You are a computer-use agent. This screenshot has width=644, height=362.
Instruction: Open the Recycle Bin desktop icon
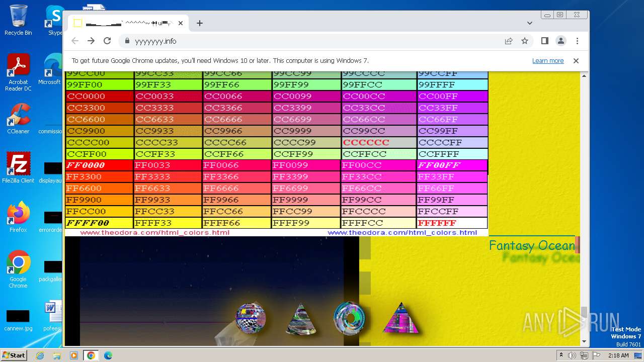[x=18, y=20]
